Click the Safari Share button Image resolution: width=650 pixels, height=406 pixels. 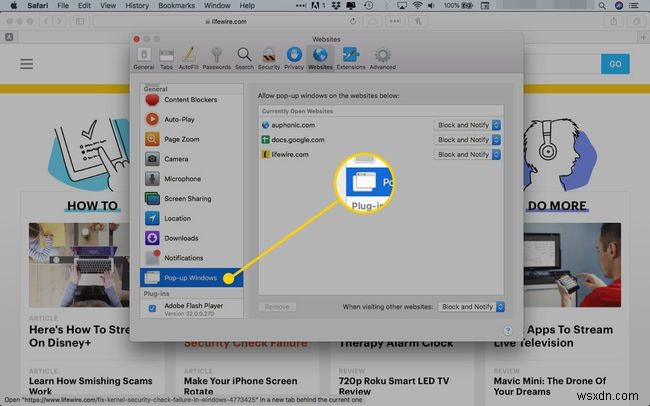point(614,21)
